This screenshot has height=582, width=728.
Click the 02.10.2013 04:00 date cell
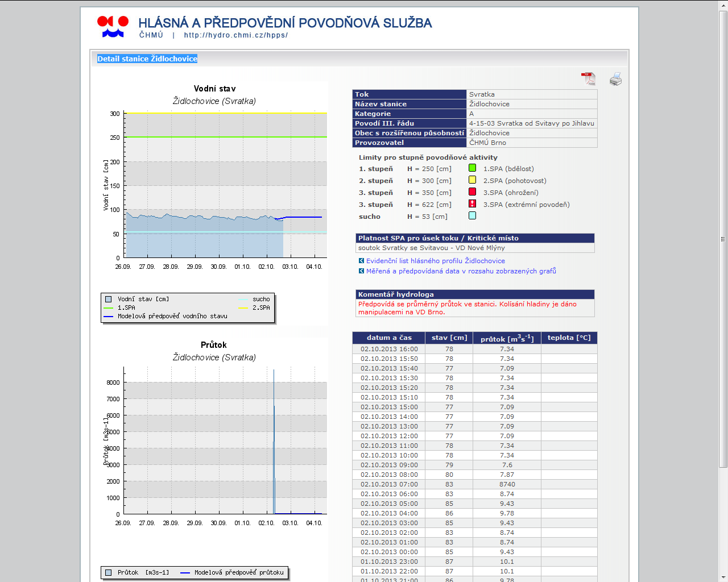pos(389,513)
